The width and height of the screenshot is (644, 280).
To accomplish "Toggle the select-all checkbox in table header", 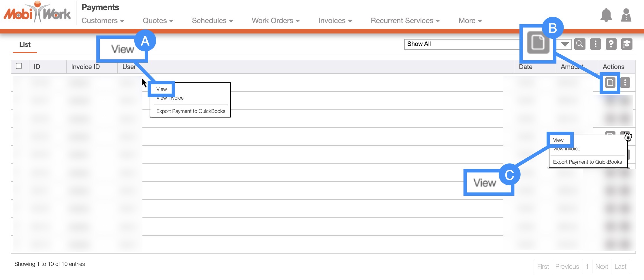I will click(19, 66).
